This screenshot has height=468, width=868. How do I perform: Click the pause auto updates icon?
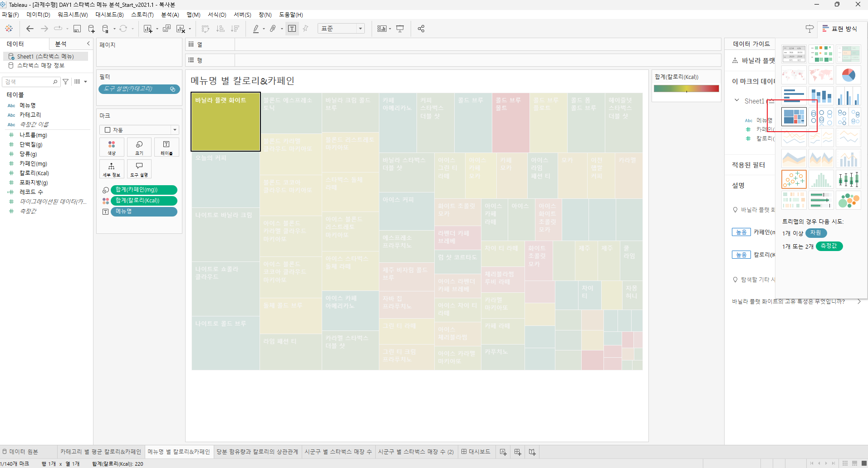click(x=105, y=29)
